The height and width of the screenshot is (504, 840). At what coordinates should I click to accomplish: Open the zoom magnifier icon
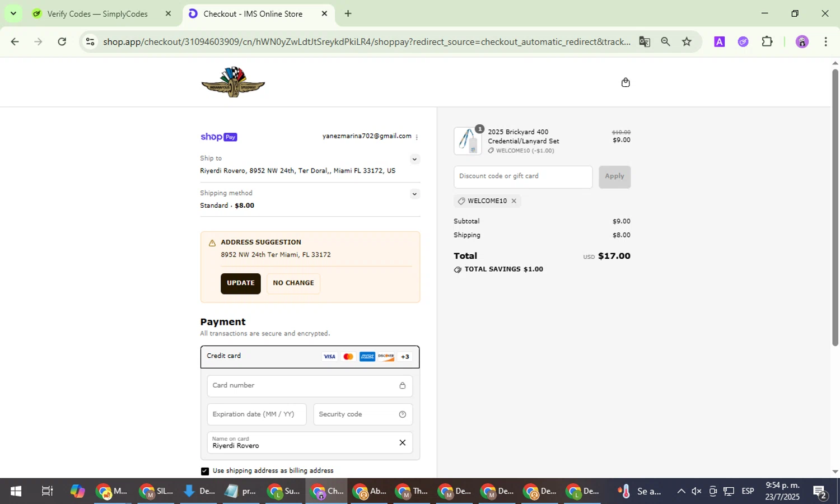tap(665, 42)
